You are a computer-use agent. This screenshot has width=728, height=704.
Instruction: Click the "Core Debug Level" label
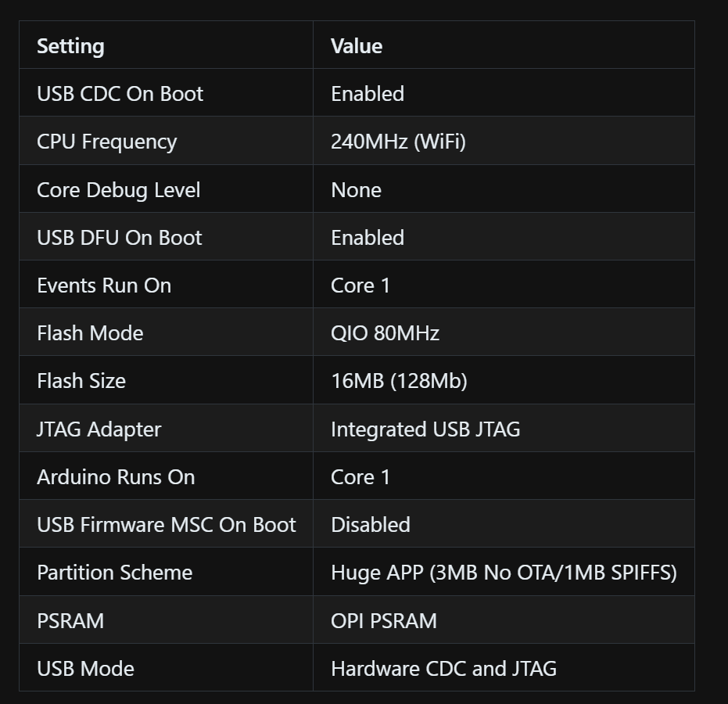118,190
